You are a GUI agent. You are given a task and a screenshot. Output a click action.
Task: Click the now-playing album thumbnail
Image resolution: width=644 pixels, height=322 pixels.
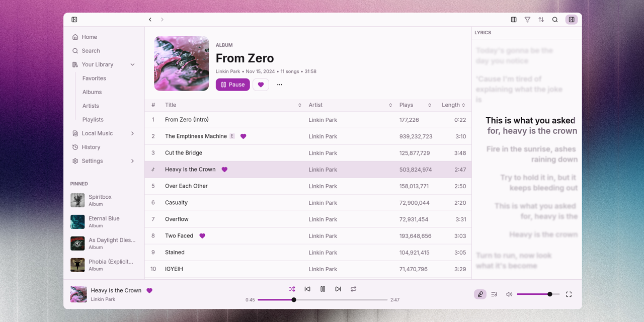click(78, 294)
